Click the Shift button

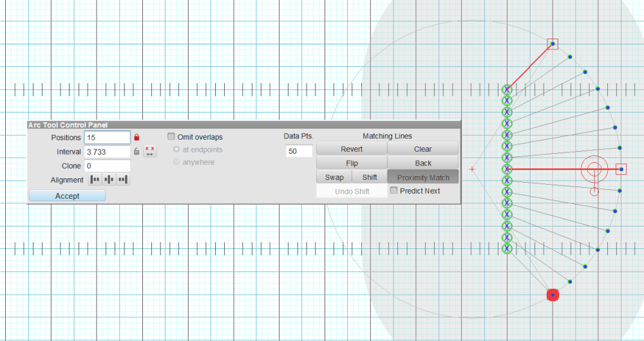click(370, 178)
